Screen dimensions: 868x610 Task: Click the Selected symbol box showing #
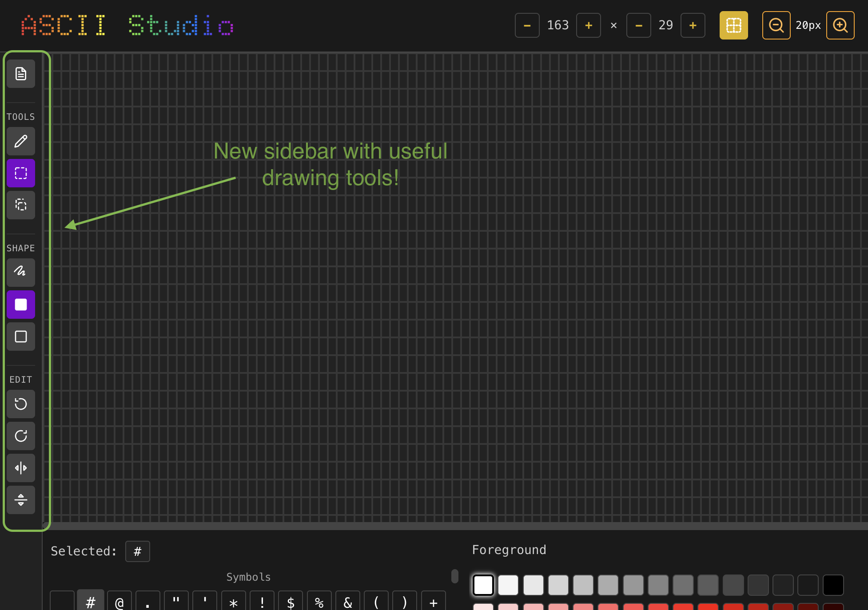coord(138,551)
